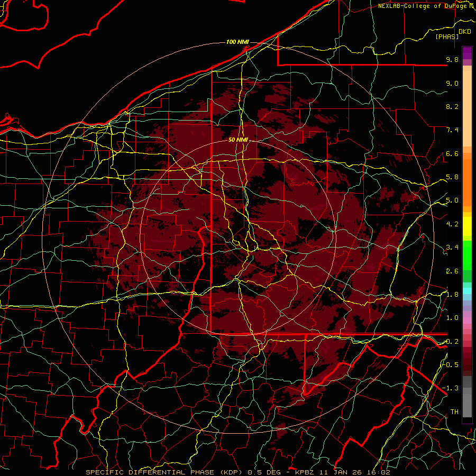Image resolution: width=476 pixels, height=476 pixels.
Task: Click the 1.8 scale value
Action: click(x=452, y=295)
